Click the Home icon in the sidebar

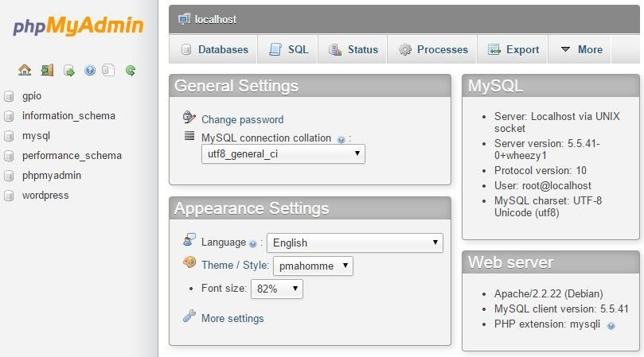25,70
